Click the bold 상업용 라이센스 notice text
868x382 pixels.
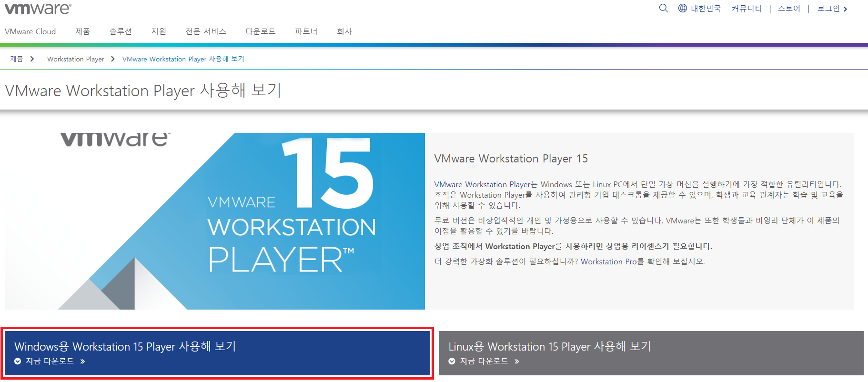click(574, 246)
